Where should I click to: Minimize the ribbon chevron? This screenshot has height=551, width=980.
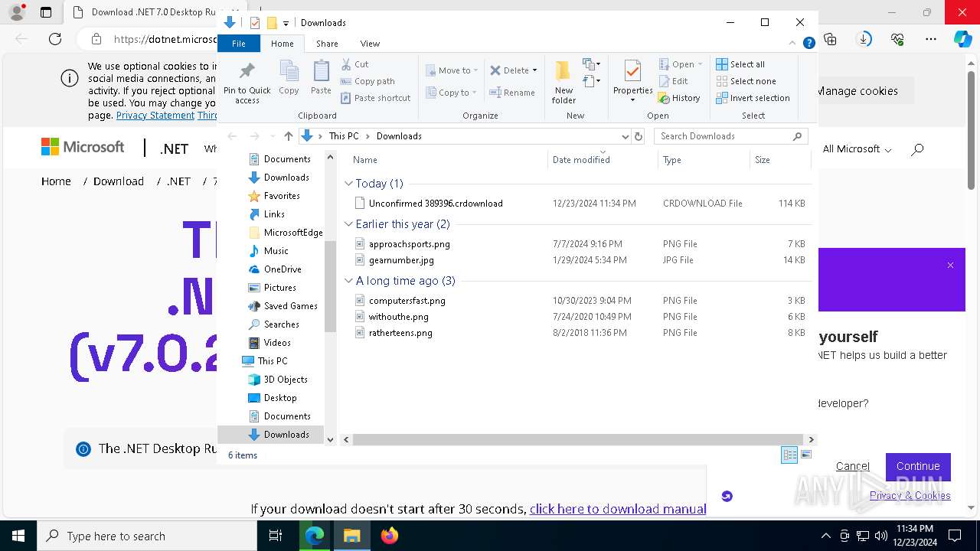(792, 44)
